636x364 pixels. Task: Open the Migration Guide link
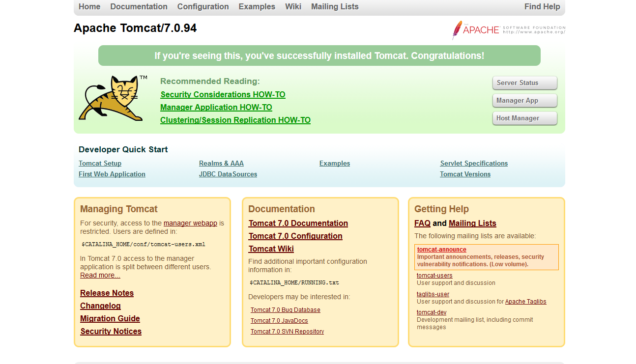pos(110,319)
